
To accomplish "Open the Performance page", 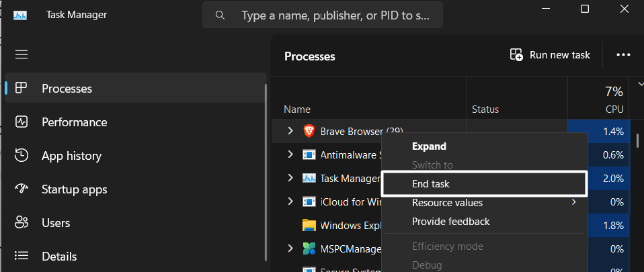I will 74,122.
